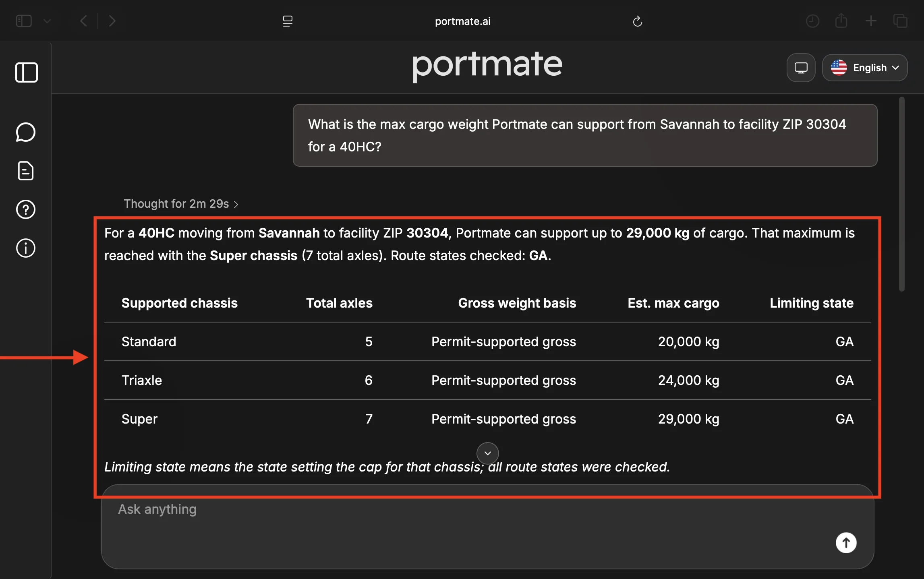Select the 'Triaxle' chassis cell
Viewport: 924px width, 579px height.
pyautogui.click(x=142, y=380)
